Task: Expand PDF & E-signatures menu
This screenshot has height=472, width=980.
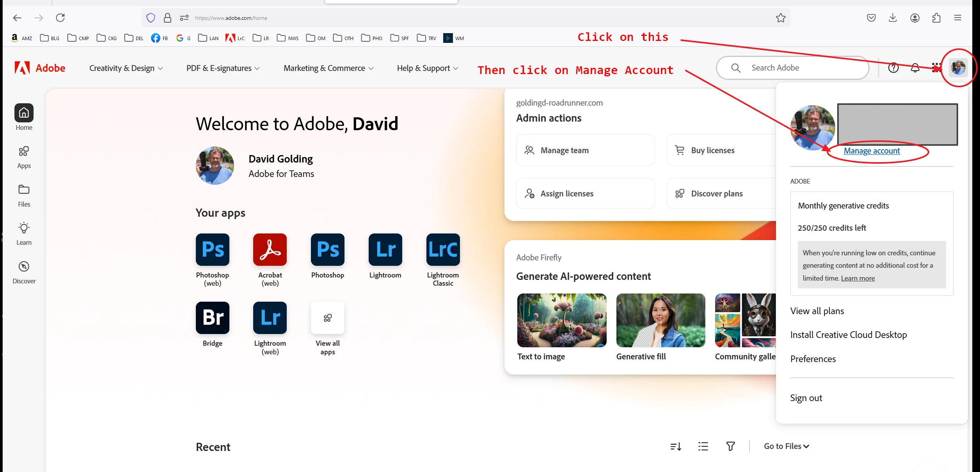Action: coord(223,68)
